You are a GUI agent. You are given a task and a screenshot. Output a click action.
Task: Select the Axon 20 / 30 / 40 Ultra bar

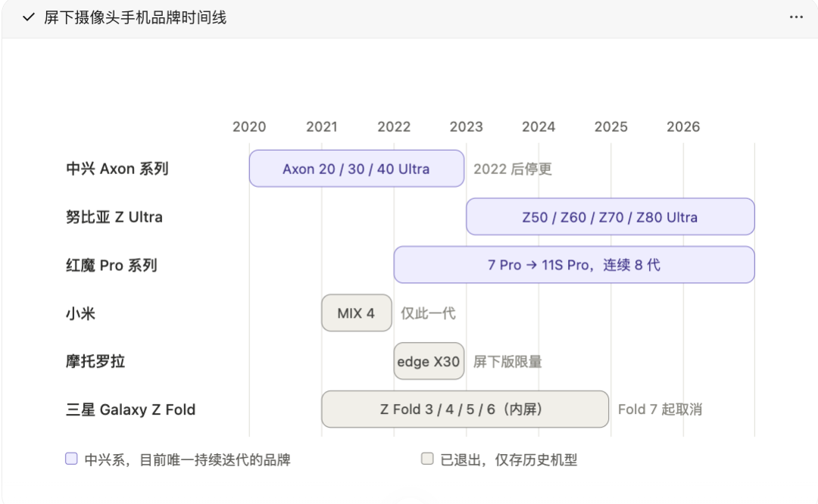coord(356,168)
